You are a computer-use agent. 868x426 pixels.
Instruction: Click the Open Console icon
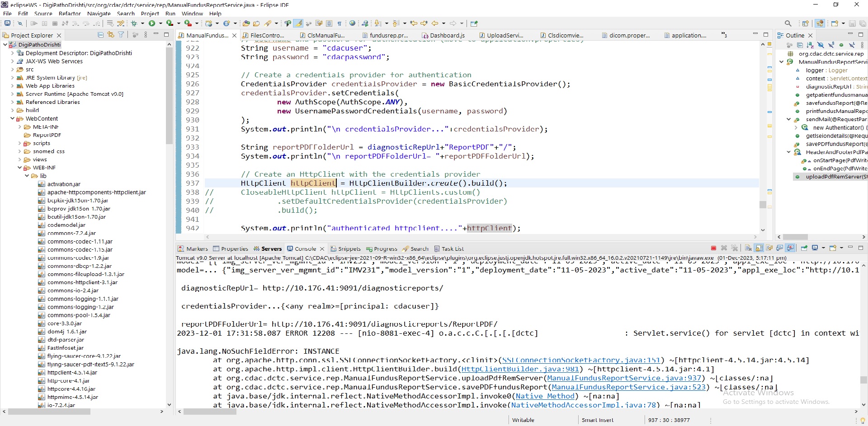coord(833,248)
